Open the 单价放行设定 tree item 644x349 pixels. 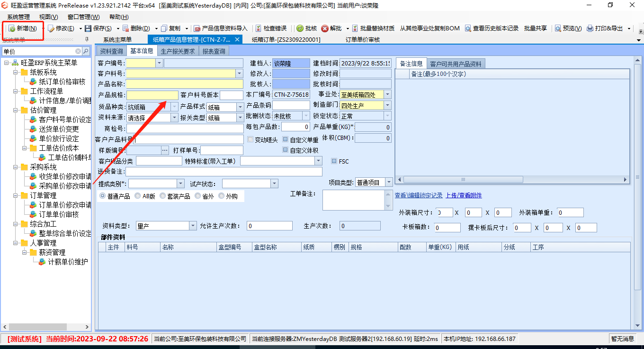click(x=59, y=138)
